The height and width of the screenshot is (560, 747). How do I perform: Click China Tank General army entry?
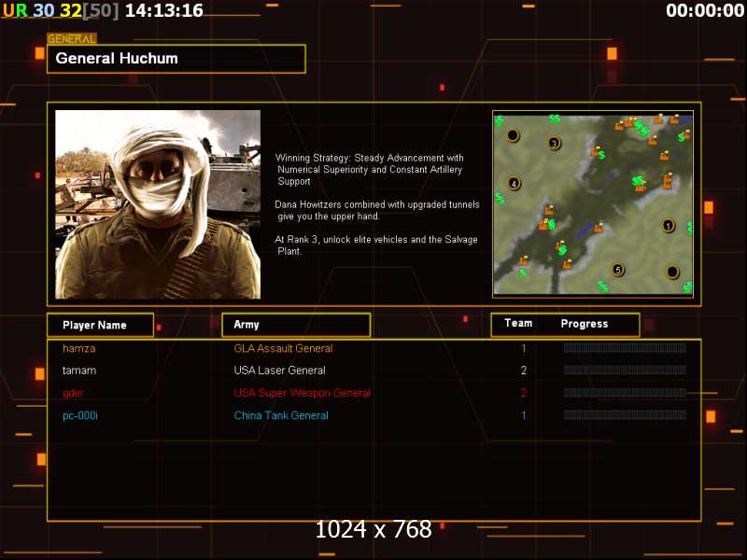[281, 415]
